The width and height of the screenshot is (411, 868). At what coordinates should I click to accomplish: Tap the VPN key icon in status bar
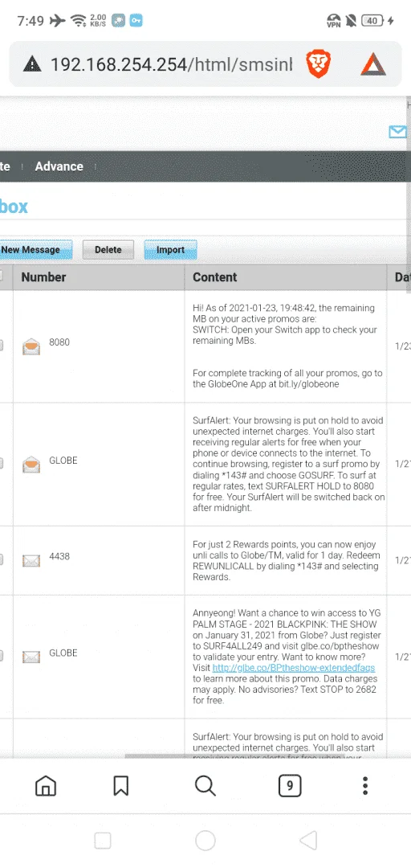[136, 21]
